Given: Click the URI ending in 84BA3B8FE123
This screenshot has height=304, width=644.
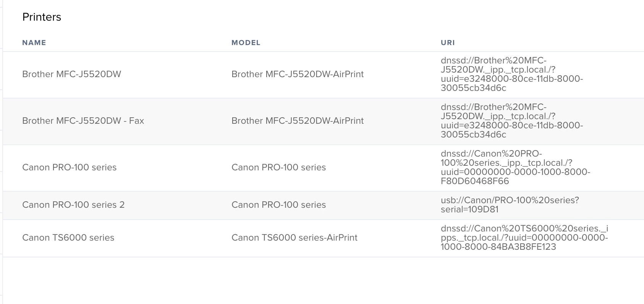Looking at the screenshot, I should tap(524, 238).
